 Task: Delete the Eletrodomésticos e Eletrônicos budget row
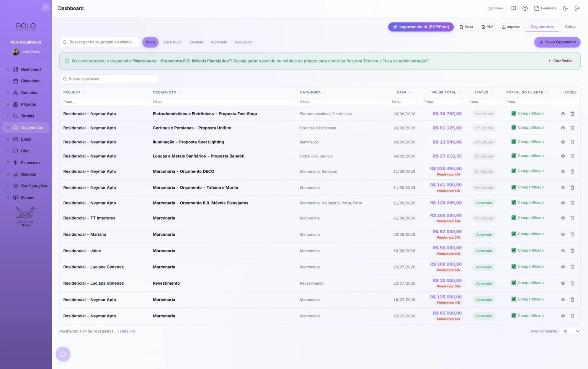[572, 114]
